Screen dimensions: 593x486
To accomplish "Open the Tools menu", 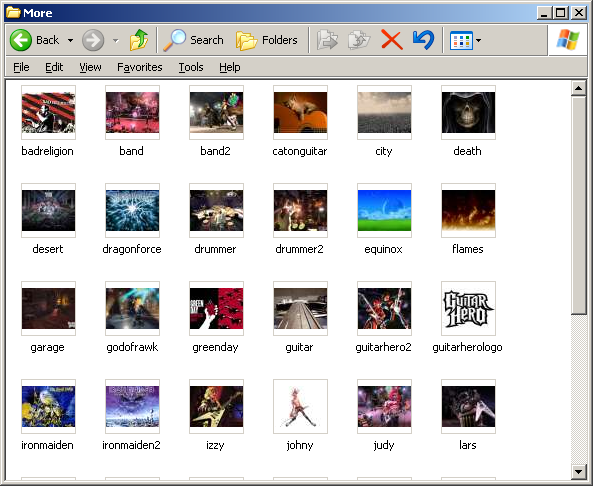I will [x=191, y=67].
